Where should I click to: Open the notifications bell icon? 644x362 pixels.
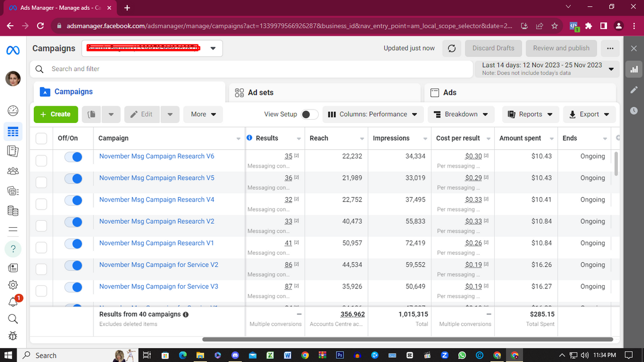13,301
